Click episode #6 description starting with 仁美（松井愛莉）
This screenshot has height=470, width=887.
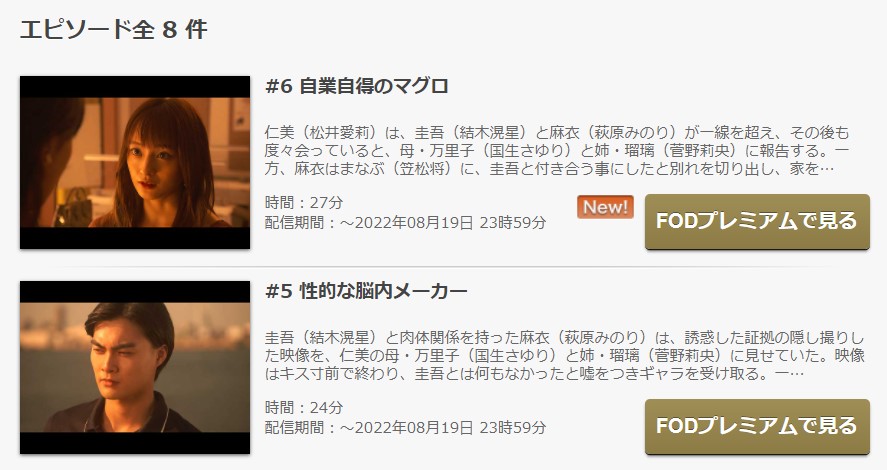click(557, 150)
